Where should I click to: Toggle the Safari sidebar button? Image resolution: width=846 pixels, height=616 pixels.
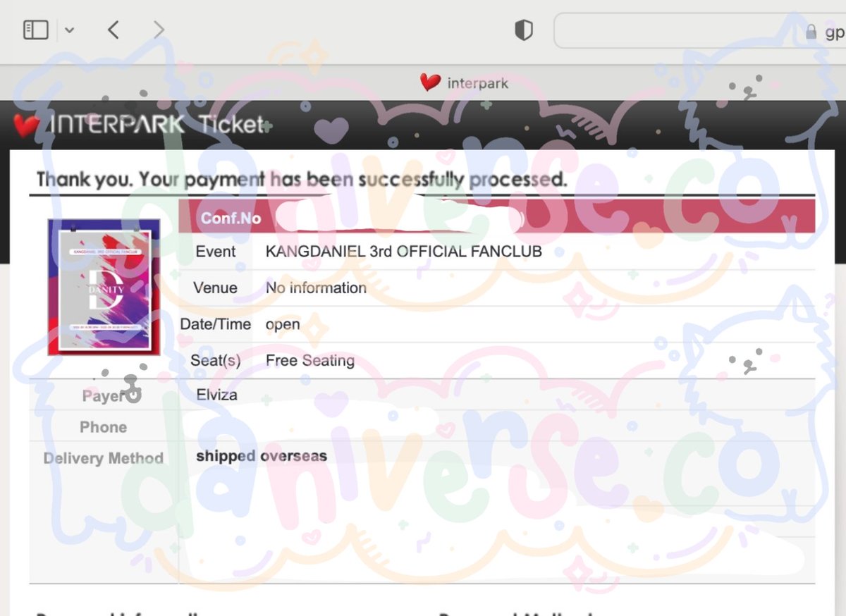[x=35, y=30]
